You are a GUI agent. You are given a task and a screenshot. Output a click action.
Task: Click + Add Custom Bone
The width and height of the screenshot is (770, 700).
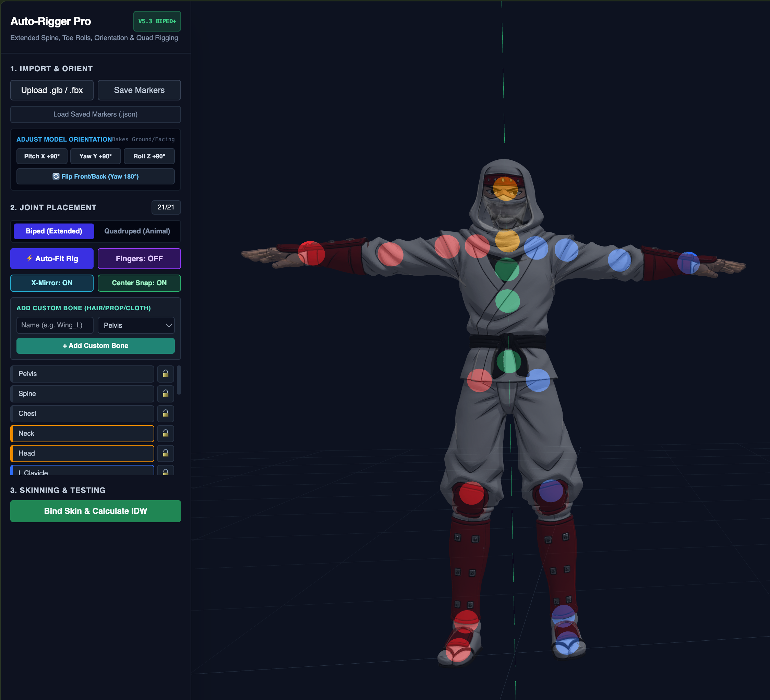pyautogui.click(x=96, y=346)
